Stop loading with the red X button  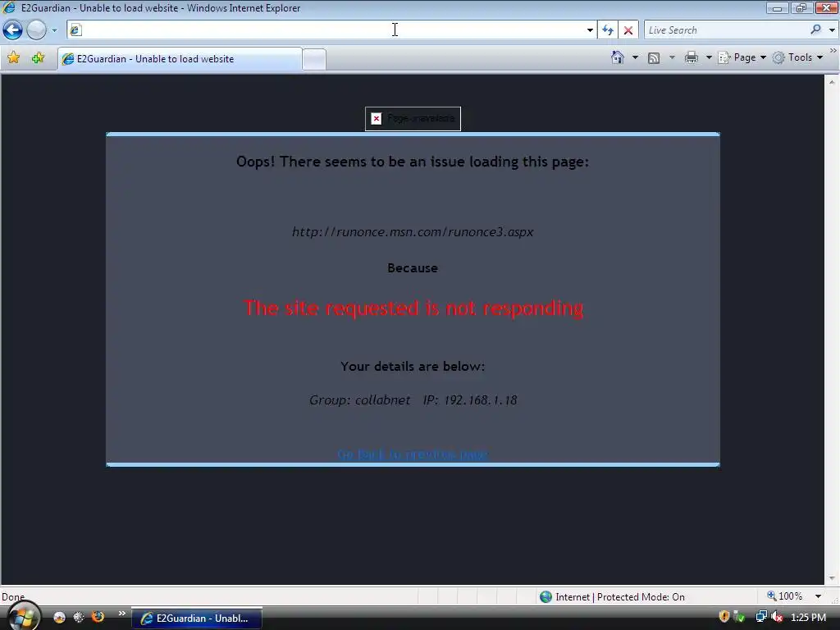(628, 30)
